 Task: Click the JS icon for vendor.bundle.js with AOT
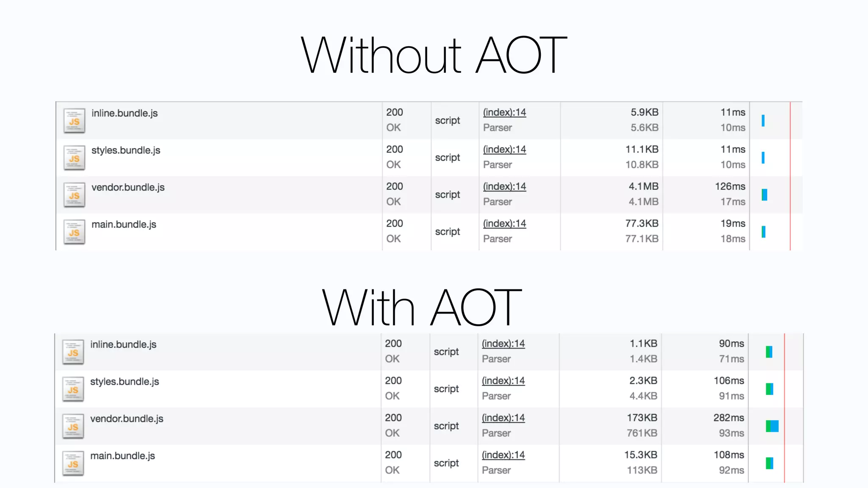pyautogui.click(x=73, y=427)
